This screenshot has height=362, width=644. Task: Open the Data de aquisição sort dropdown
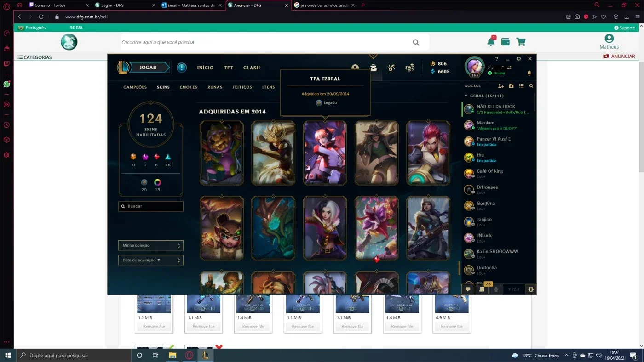tap(151, 260)
